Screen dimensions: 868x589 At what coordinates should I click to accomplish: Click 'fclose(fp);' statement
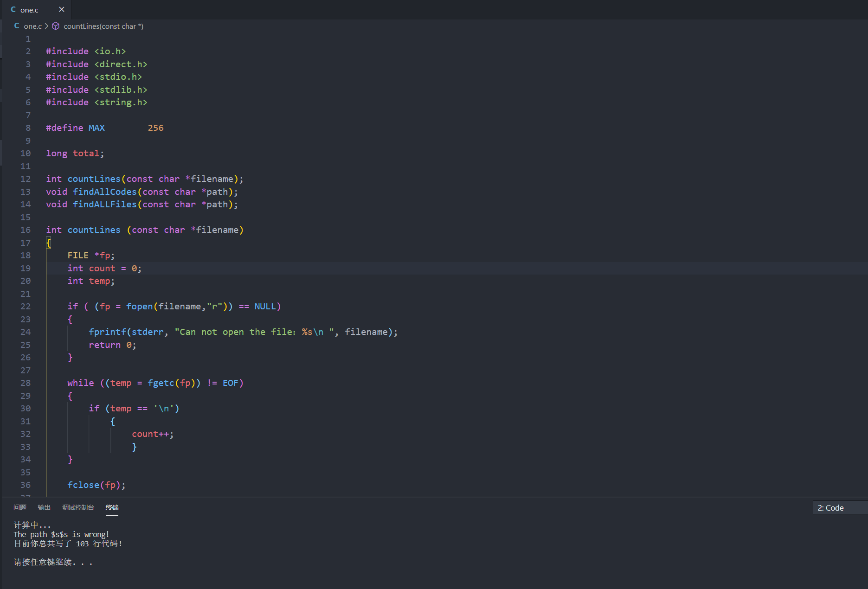(96, 485)
